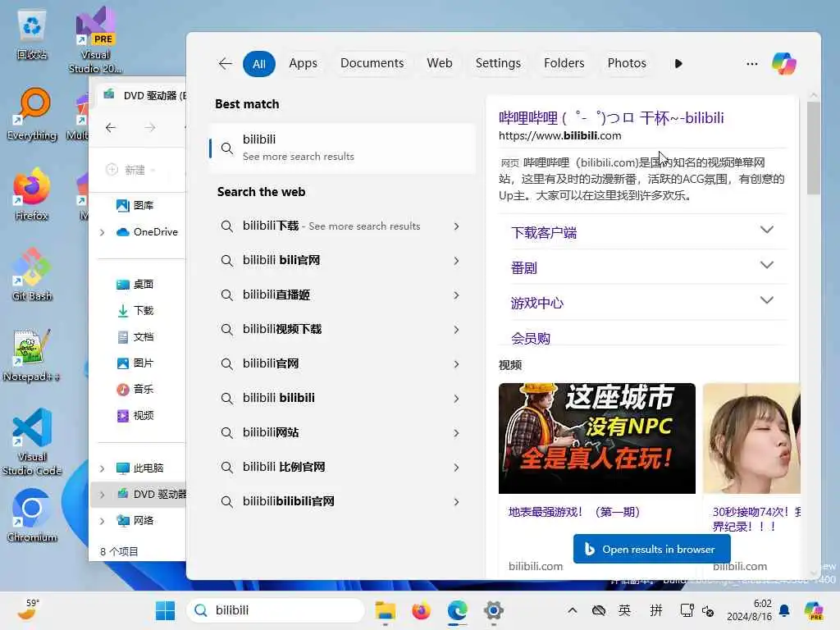Select the All filter tab
840x630 pixels.
tap(258, 64)
